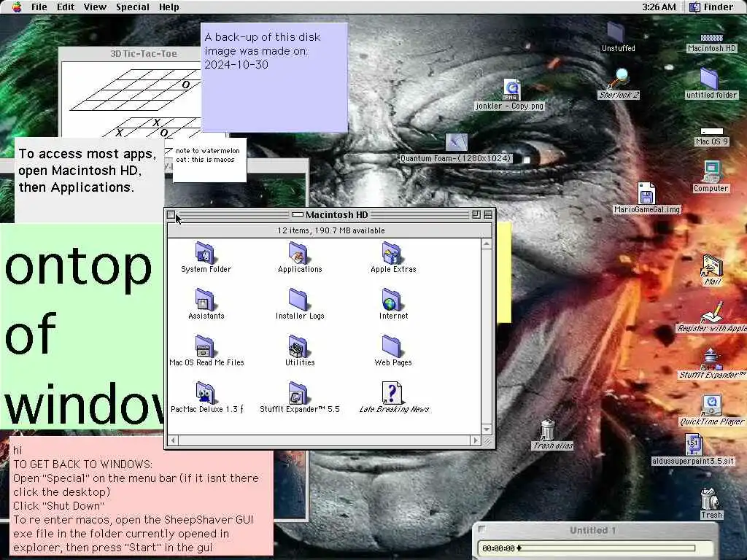747x560 pixels.
Task: Open the Help menu
Action: (169, 7)
